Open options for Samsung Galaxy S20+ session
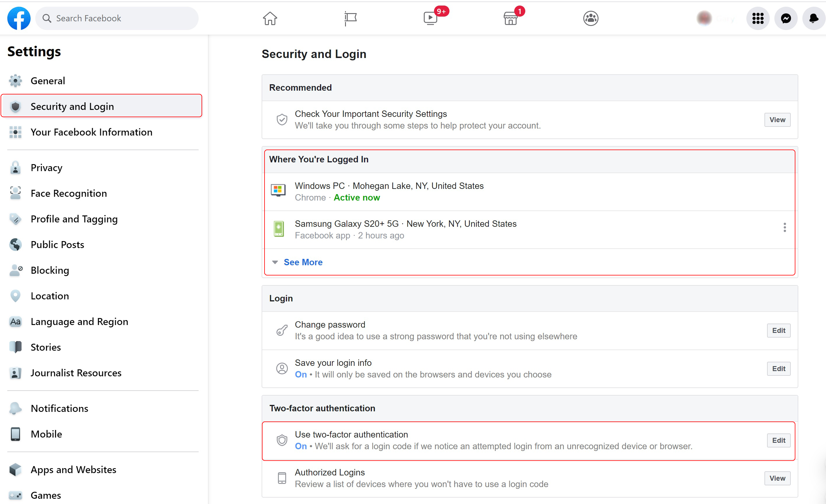Image resolution: width=826 pixels, height=504 pixels. (x=784, y=227)
